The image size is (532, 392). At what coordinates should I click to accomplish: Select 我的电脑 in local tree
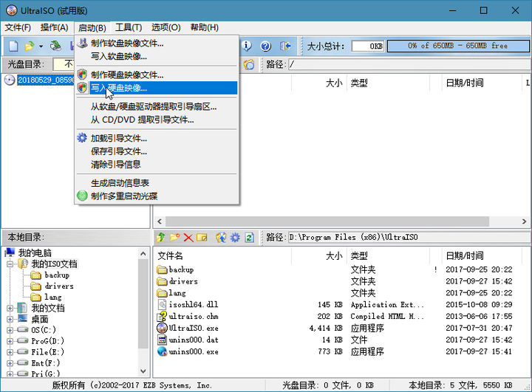click(35, 253)
